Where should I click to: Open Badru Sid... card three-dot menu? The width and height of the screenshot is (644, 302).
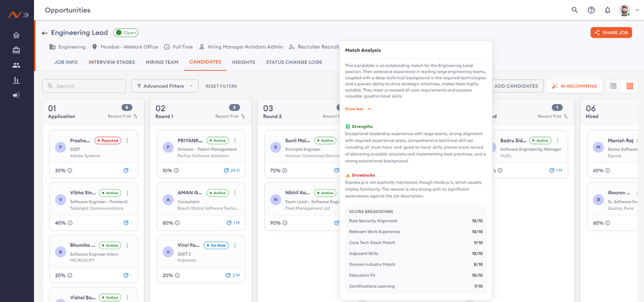point(558,141)
